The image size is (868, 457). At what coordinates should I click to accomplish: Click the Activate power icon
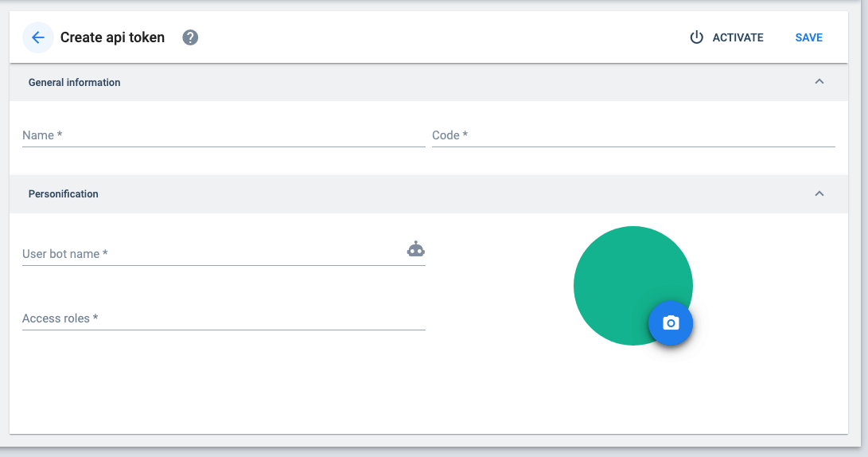[x=696, y=37]
